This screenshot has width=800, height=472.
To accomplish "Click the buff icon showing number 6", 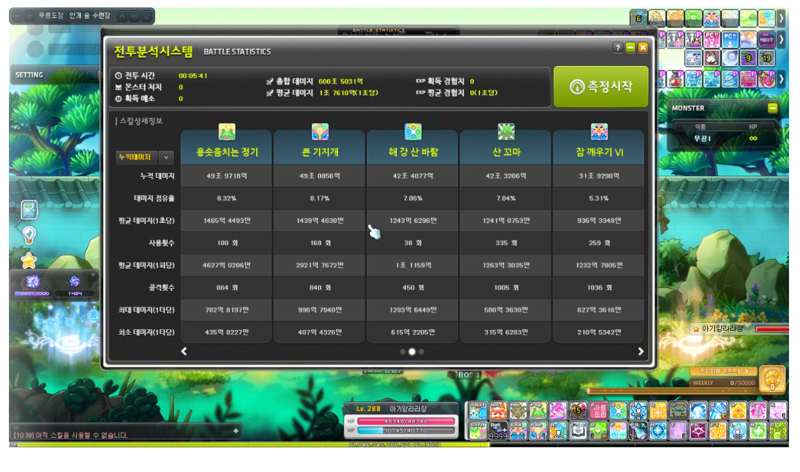I will [x=638, y=18].
